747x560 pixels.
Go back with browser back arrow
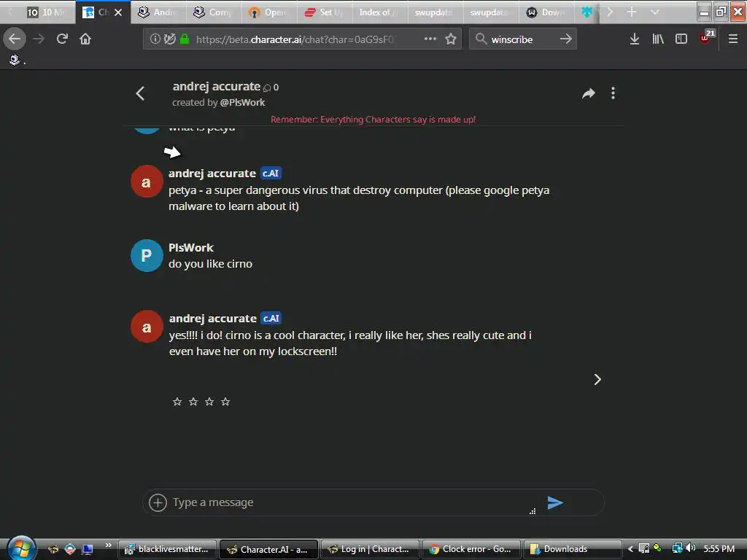point(15,39)
